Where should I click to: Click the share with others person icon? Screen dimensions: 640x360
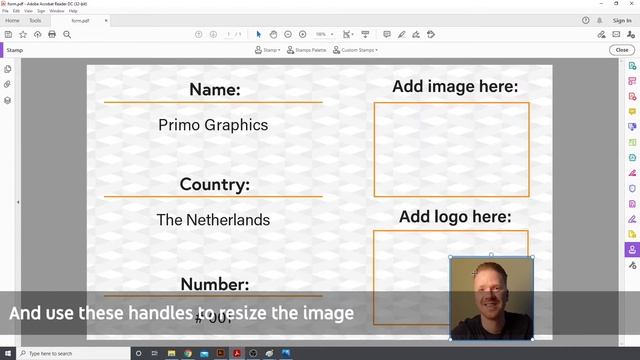[x=631, y=35]
